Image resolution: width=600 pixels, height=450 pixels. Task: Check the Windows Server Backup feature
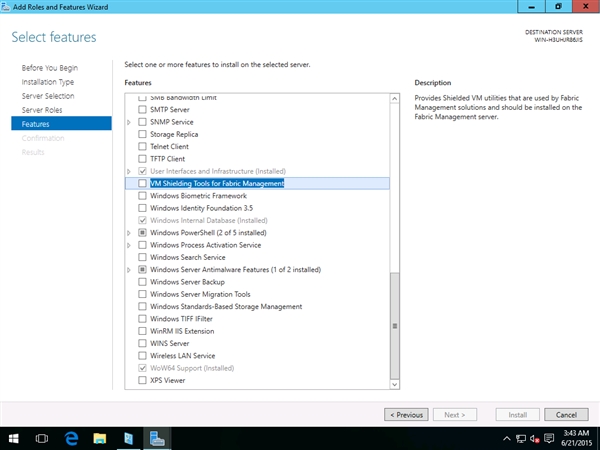click(x=142, y=282)
